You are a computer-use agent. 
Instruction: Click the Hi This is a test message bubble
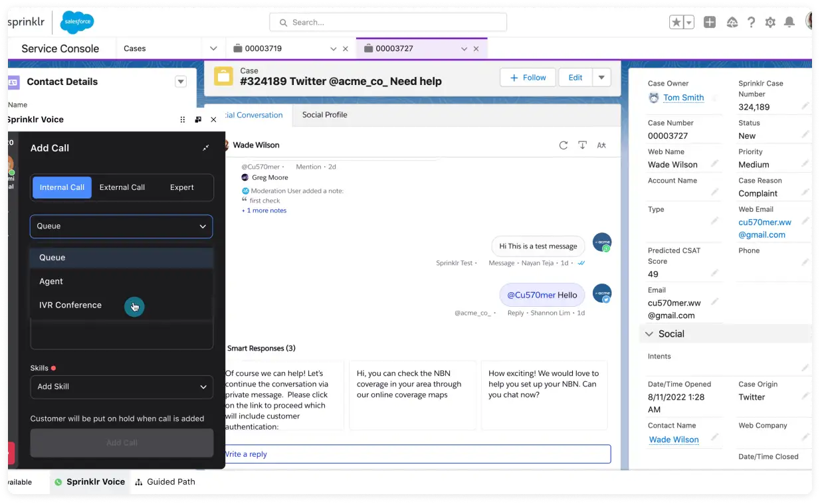tap(538, 246)
